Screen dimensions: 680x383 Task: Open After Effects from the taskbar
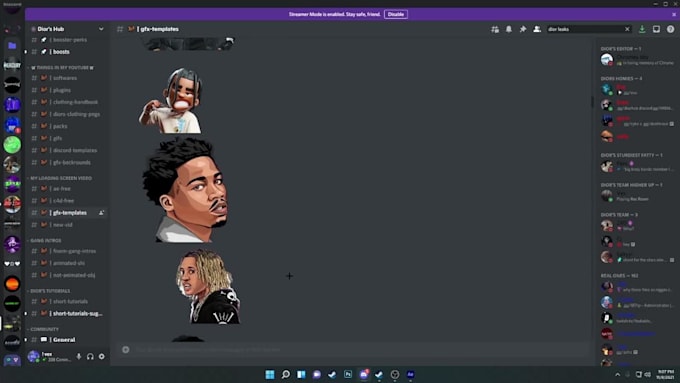click(x=410, y=374)
